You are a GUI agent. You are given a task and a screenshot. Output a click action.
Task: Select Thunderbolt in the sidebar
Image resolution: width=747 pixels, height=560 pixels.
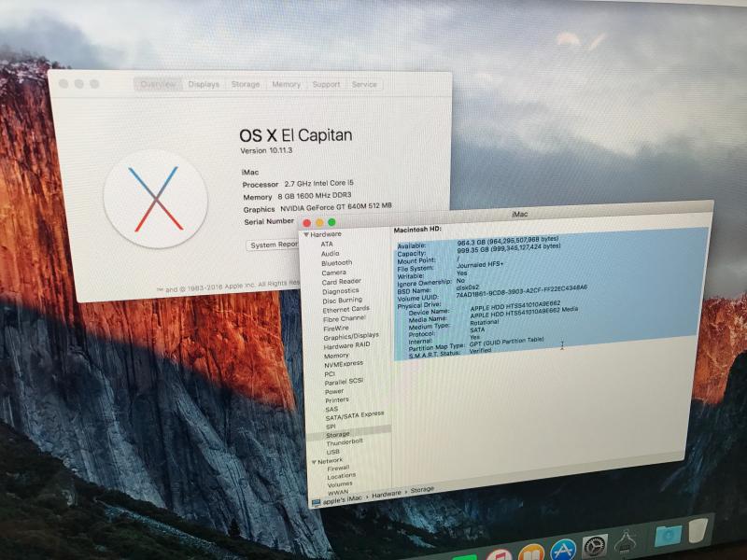point(345,442)
